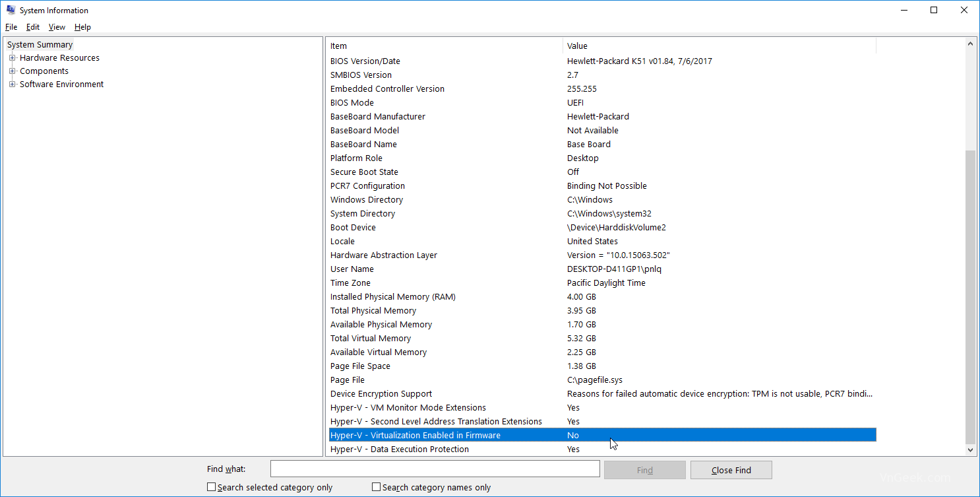Select Hyper-V Second Level Address Translation row
The height and width of the screenshot is (497, 980).
602,422
